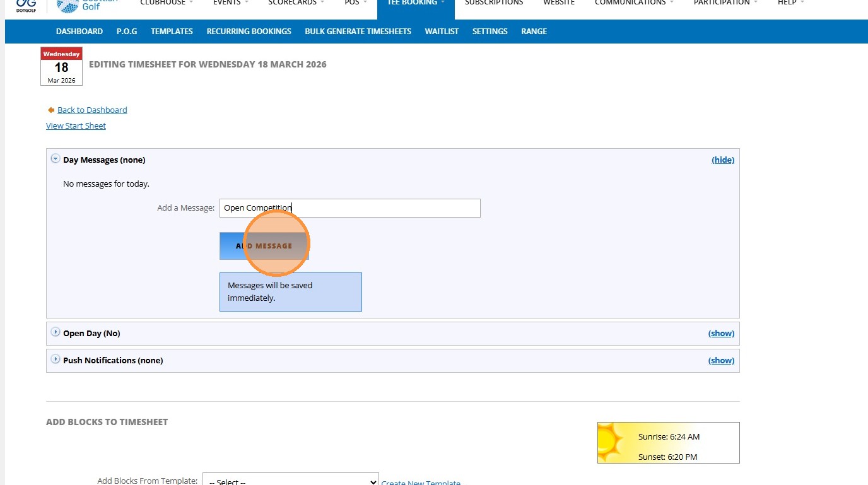Open the Events menu

click(x=230, y=3)
